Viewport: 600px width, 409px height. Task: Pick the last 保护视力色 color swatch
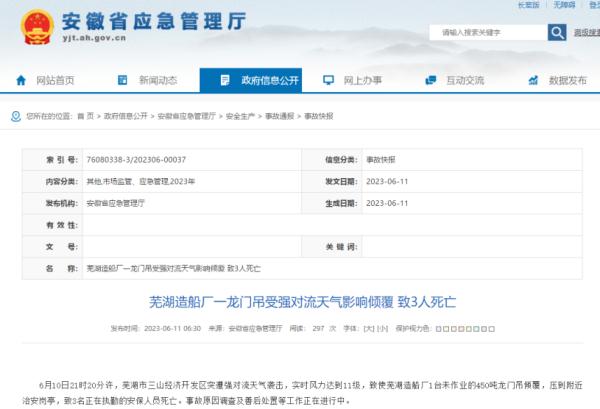(x=492, y=329)
